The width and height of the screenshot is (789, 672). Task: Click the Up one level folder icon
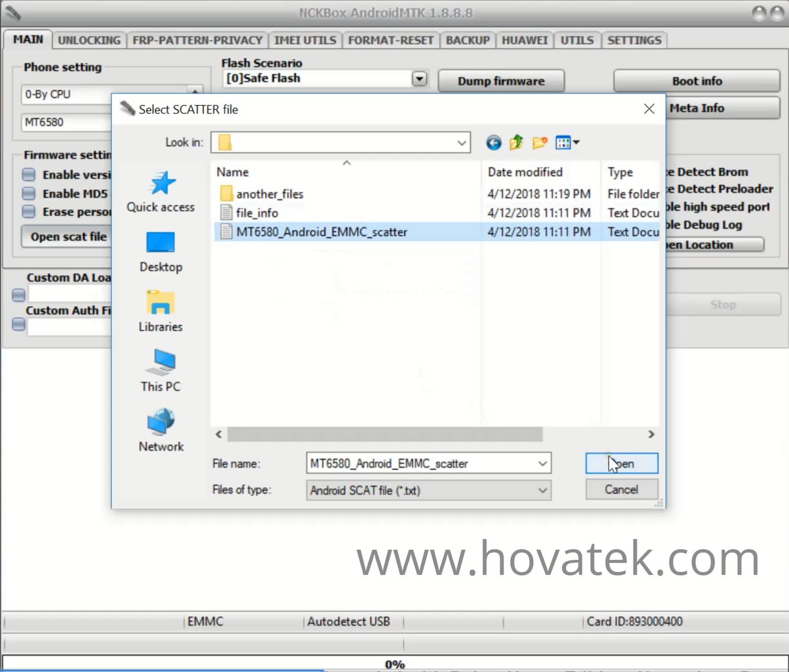[516, 142]
